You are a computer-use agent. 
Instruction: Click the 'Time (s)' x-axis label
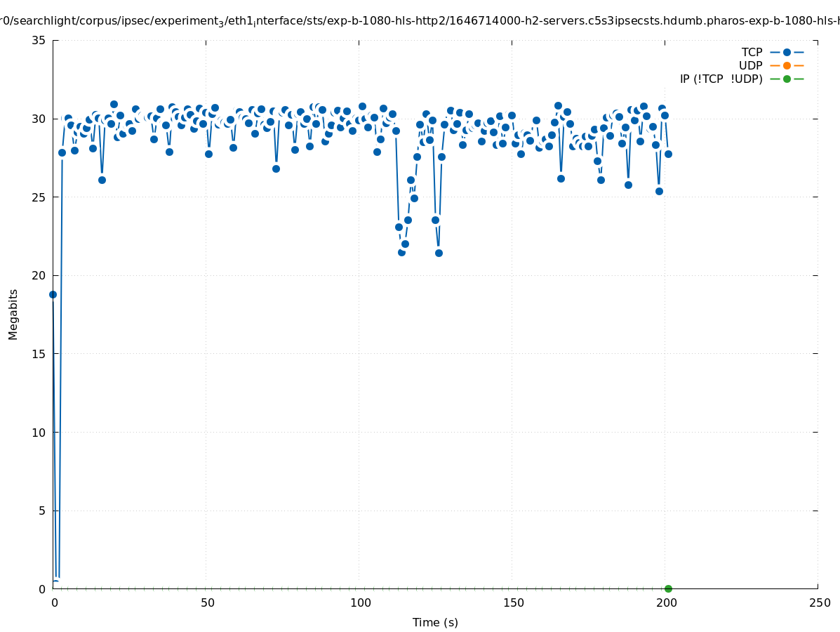[x=435, y=622]
